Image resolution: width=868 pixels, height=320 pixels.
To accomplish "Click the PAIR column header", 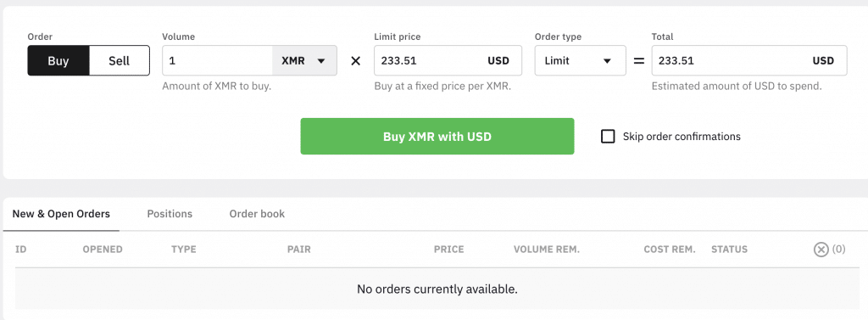I will pos(299,250).
